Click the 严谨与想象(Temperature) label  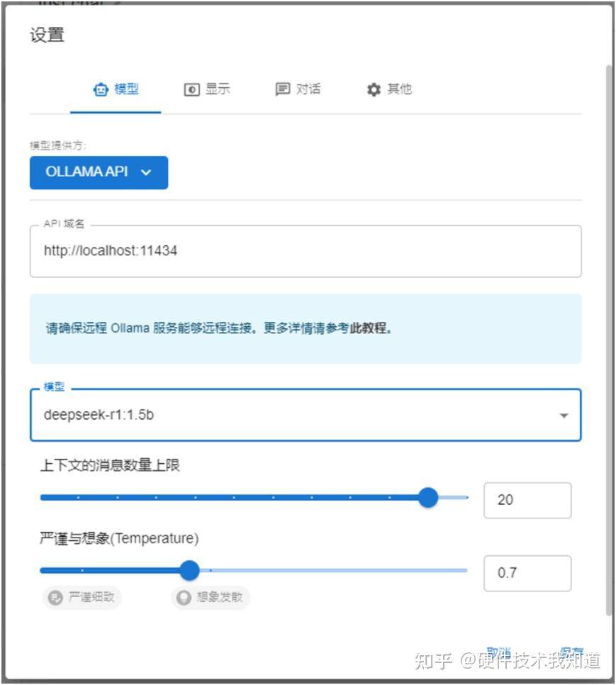119,538
